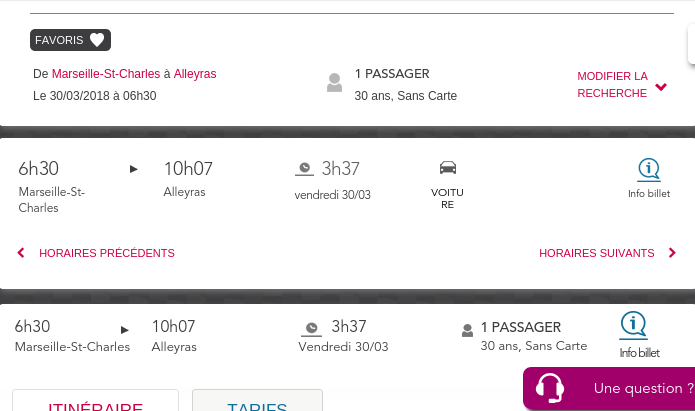This screenshot has width=695, height=411.
Task: Open the Alleyras destination link
Action: (195, 74)
